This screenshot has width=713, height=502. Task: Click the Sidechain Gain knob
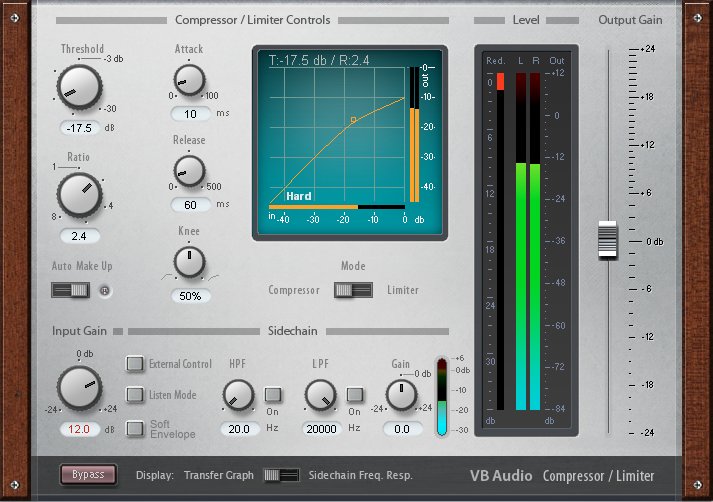point(401,396)
